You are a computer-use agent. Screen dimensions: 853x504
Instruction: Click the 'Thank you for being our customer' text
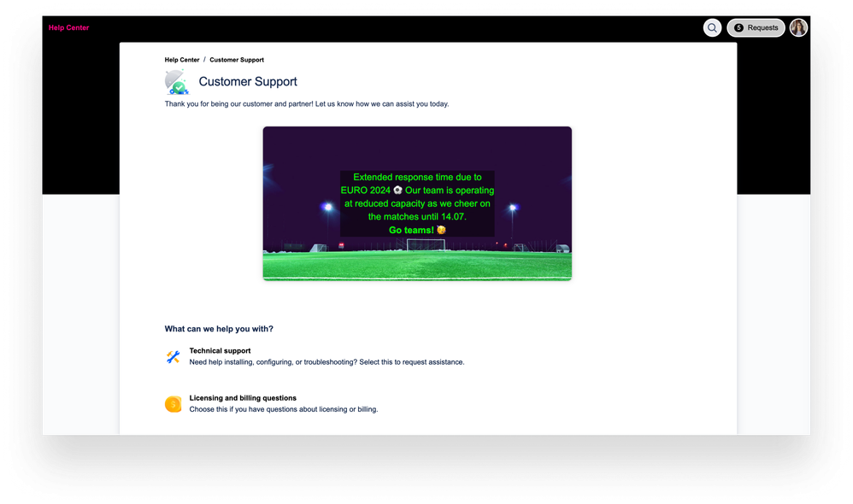point(307,104)
